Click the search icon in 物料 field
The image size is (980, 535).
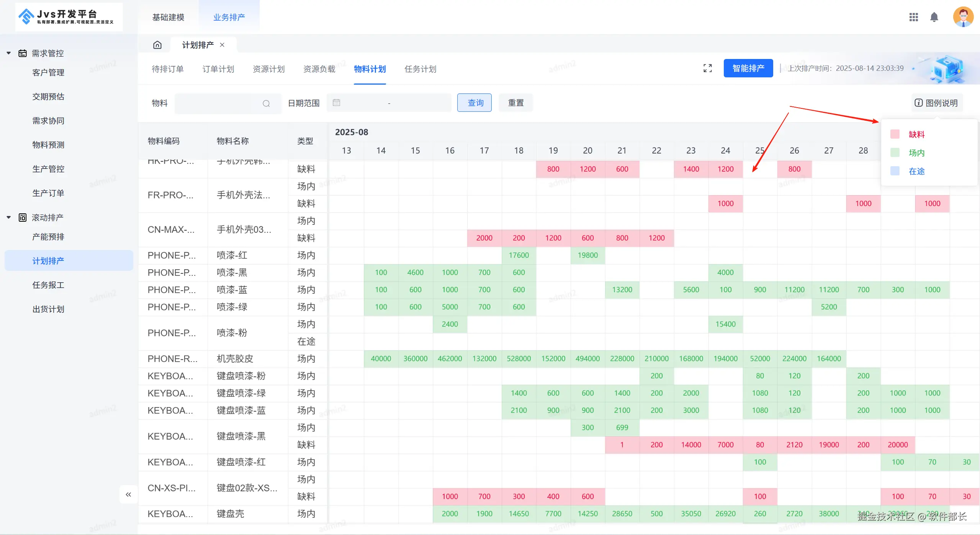[266, 103]
